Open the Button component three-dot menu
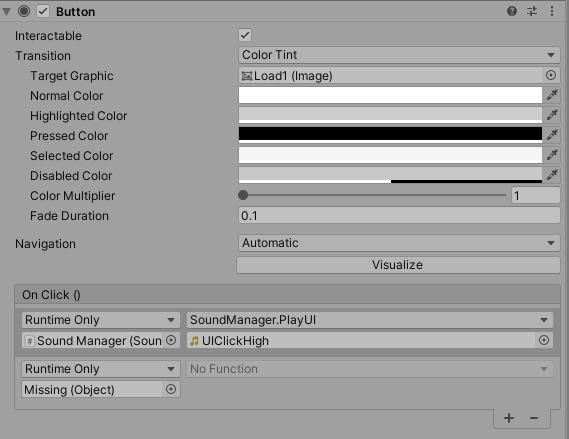 click(552, 11)
